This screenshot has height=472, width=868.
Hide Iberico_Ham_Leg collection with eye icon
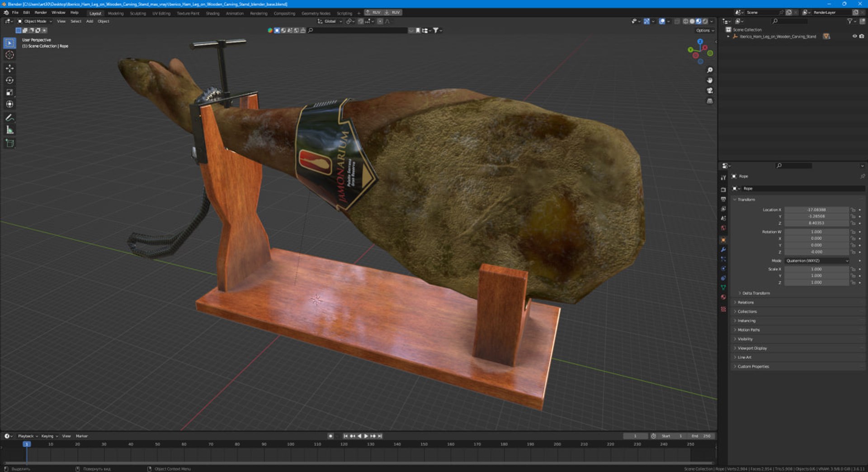click(x=854, y=36)
